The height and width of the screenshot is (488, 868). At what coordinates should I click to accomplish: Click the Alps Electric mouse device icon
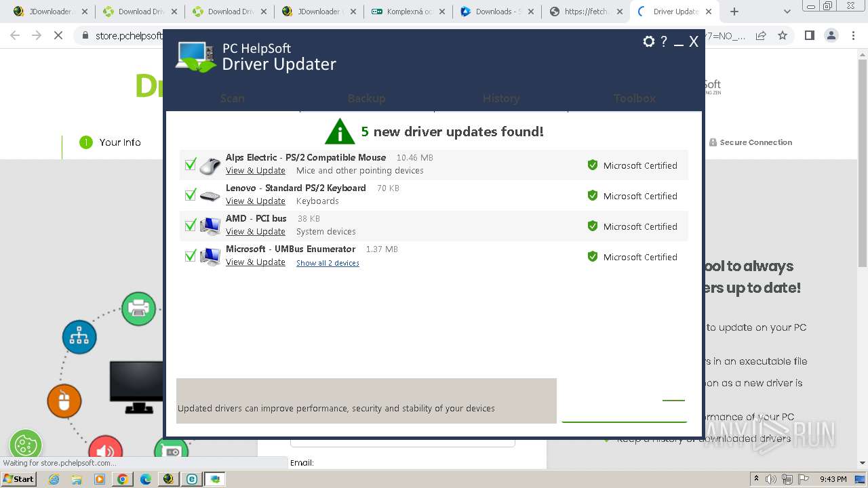pyautogui.click(x=210, y=165)
